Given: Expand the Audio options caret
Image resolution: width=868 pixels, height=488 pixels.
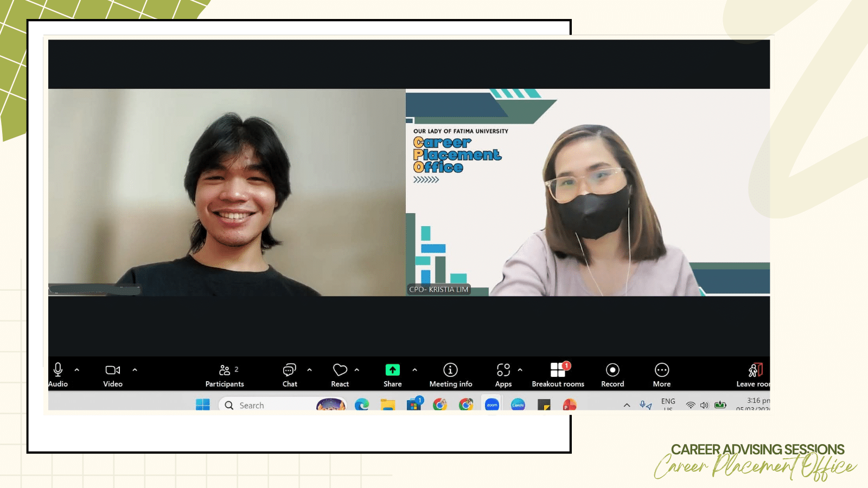Looking at the screenshot, I should click(x=77, y=370).
